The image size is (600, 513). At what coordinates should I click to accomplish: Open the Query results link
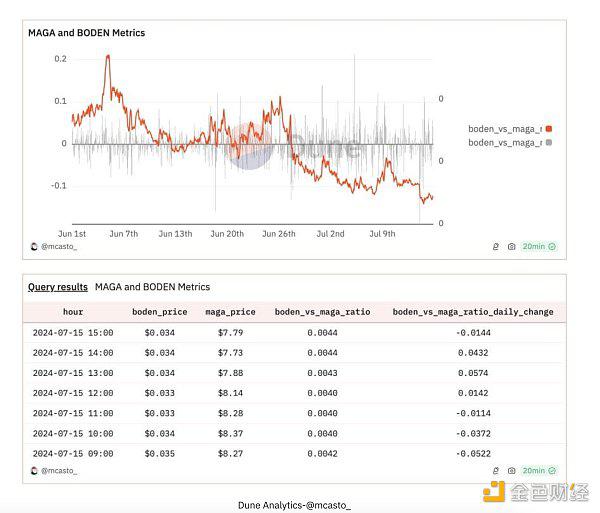[x=58, y=287]
